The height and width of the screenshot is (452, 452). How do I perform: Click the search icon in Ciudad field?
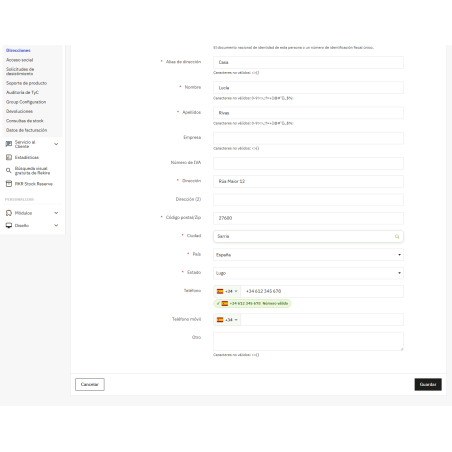click(x=397, y=236)
